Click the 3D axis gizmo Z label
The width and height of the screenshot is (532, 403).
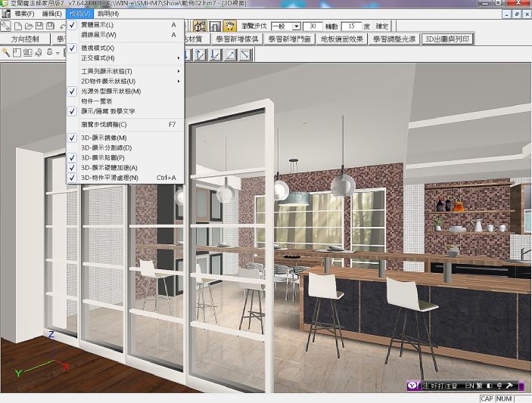pyautogui.click(x=51, y=334)
